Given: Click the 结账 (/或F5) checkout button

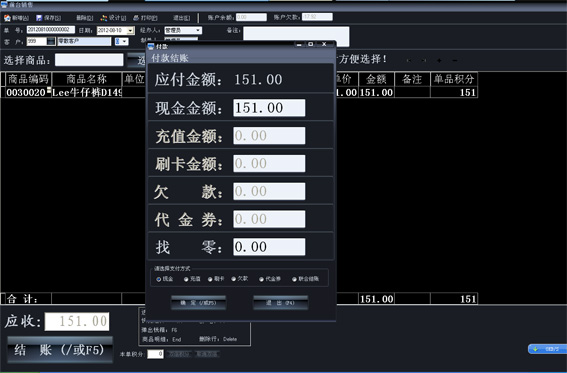Looking at the screenshot, I should point(60,350).
